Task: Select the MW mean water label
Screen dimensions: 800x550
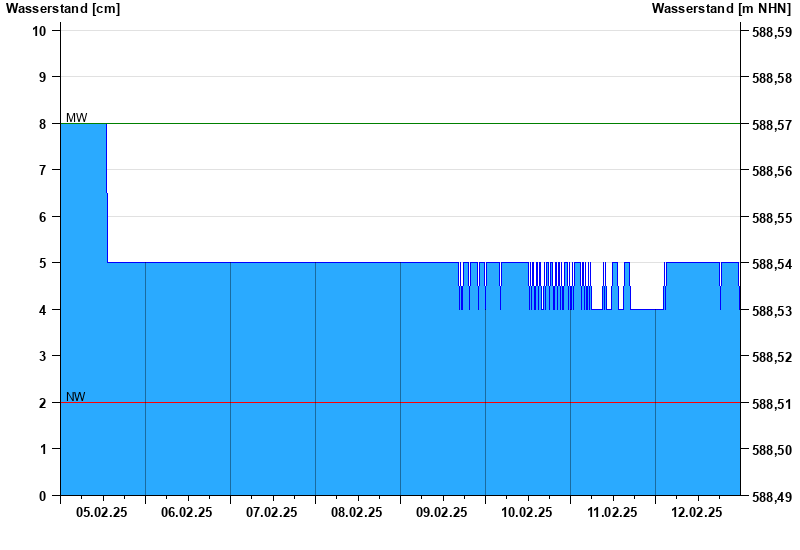Action: pyautogui.click(x=76, y=118)
